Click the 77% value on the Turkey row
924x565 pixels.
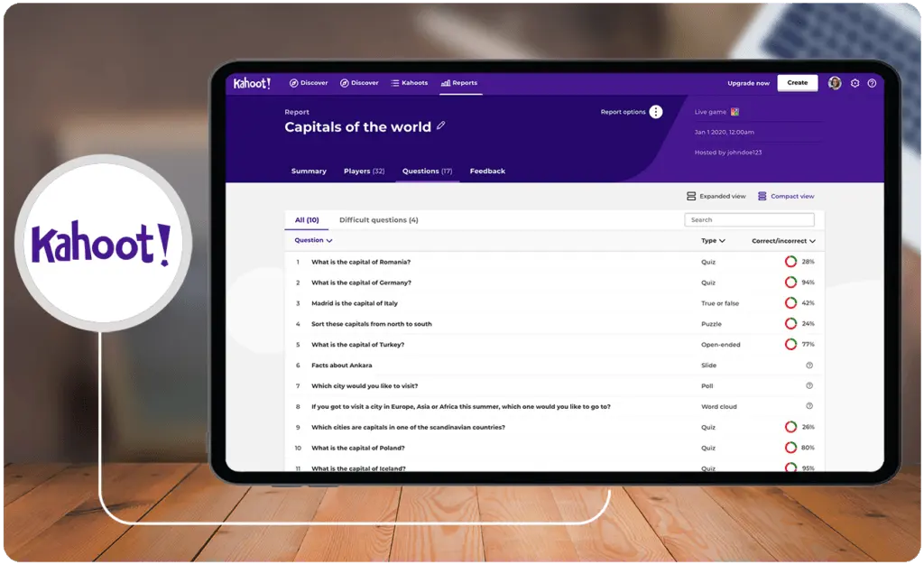[808, 344]
